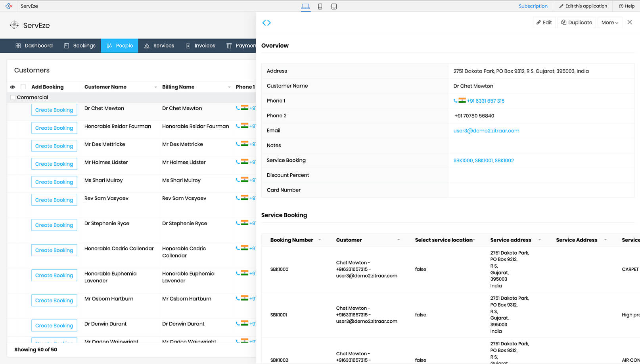Toggle the Commercial group checkbox

coord(13,97)
